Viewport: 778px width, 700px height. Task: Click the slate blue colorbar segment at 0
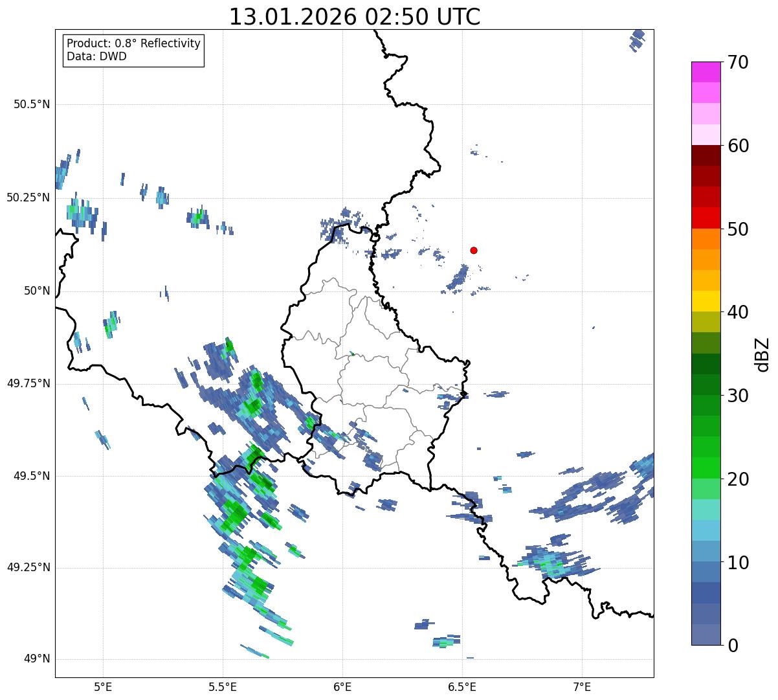point(706,635)
